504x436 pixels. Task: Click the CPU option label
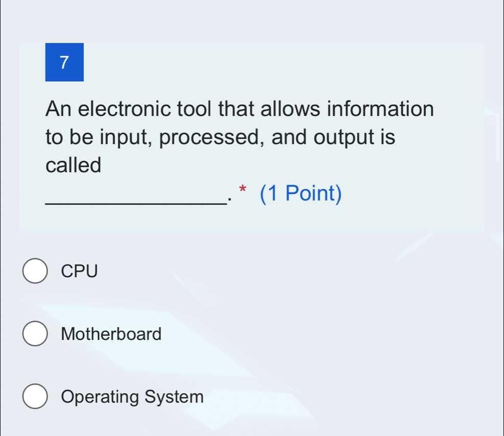pyautogui.click(x=79, y=271)
